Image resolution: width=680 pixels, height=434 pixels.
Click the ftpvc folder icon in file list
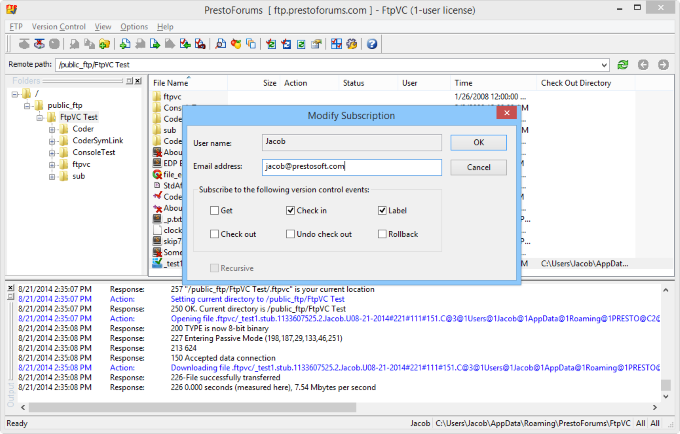(157, 96)
